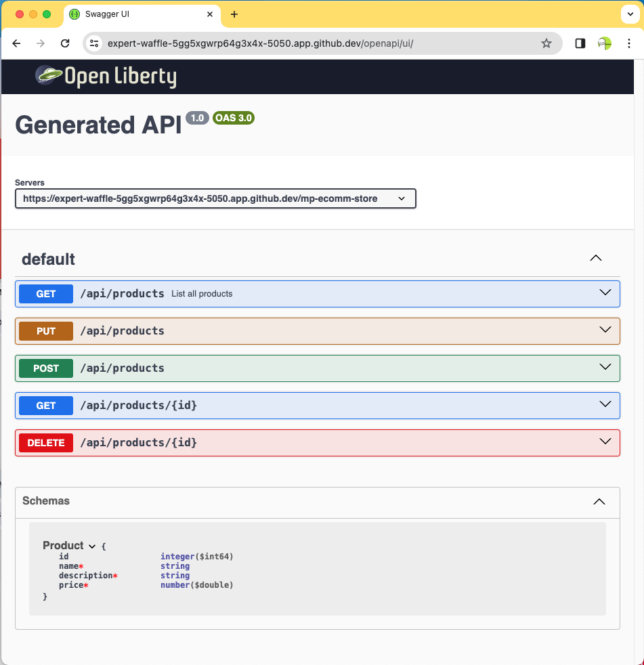Click the Generated API title

[x=98, y=125]
